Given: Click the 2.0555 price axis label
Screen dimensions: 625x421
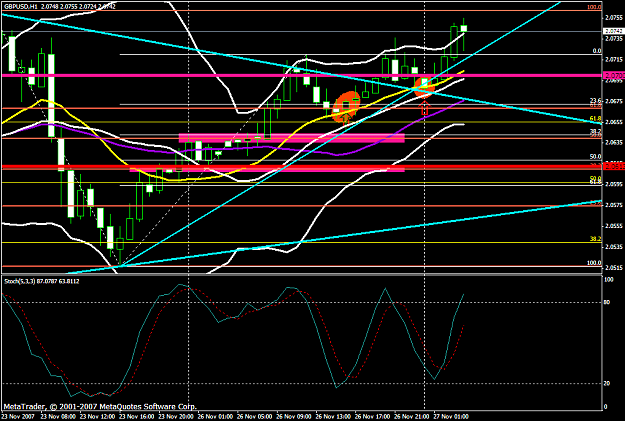Looking at the screenshot, I should click(x=614, y=226).
